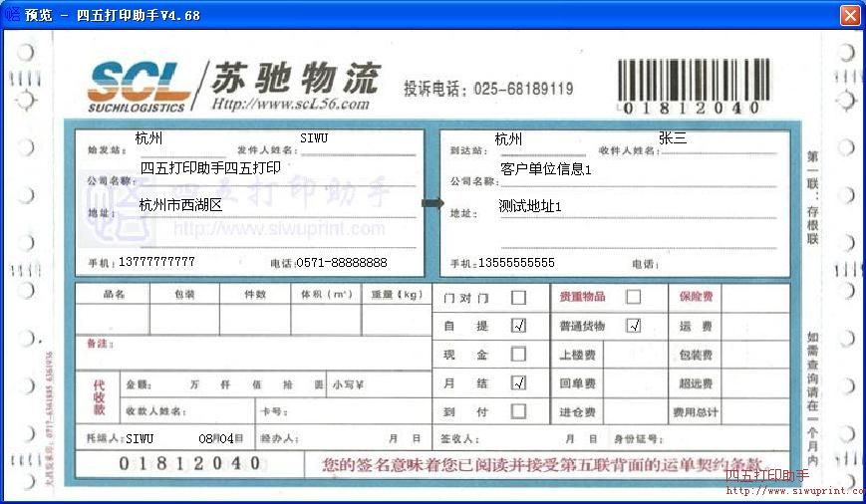Image resolution: width=866 pixels, height=504 pixels.
Task: Click the SCL Suchilogistics logo
Action: [x=138, y=87]
